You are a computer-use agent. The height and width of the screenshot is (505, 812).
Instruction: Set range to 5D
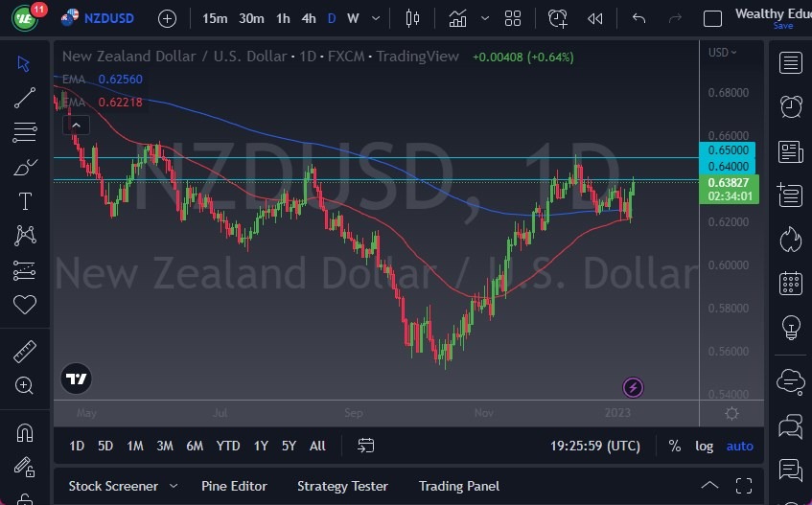pyautogui.click(x=105, y=446)
